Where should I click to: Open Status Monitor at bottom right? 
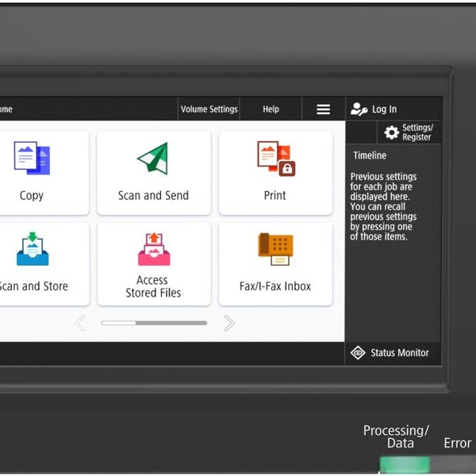pos(392,353)
